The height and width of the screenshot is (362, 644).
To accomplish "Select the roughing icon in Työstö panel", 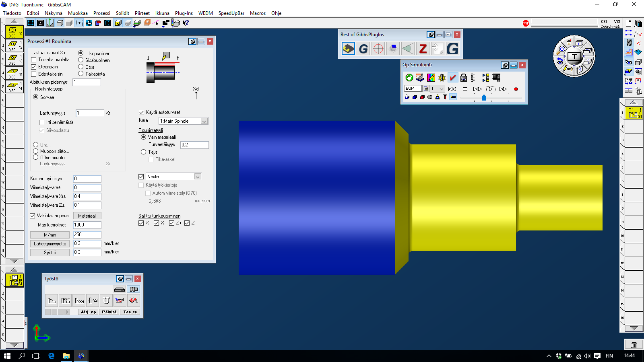I will coord(66,300).
